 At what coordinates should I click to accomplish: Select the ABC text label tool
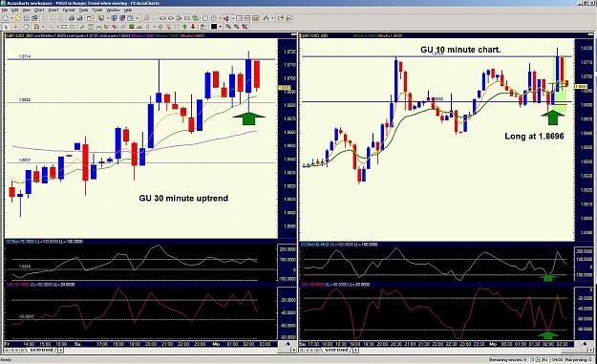[x=139, y=27]
